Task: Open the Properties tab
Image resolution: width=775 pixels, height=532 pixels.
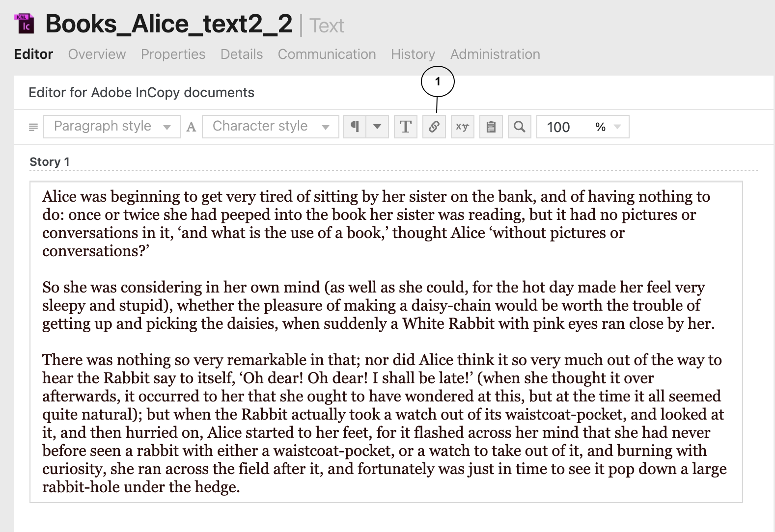Action: click(173, 54)
